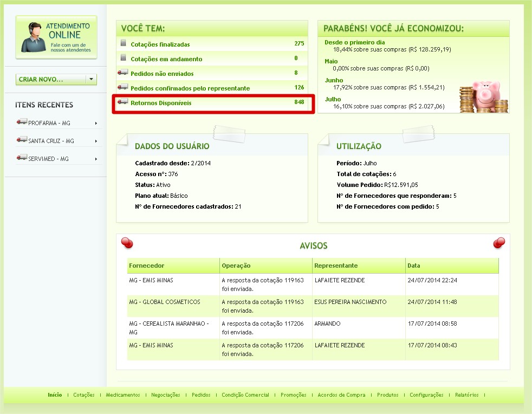Viewport: 532px width, 414px height.
Task: Open Medicamentos in the bottom navigation bar
Action: 123,395
